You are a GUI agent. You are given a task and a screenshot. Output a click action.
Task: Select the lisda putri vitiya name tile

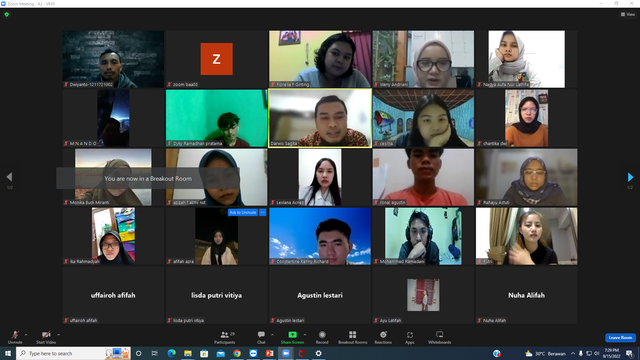click(216, 295)
